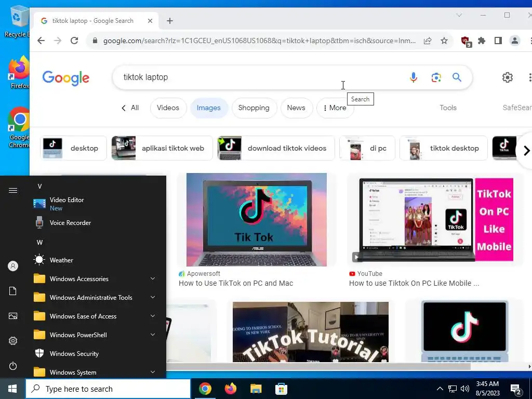This screenshot has width=532, height=399.
Task: Start Google voice search with microphone
Action: click(413, 77)
